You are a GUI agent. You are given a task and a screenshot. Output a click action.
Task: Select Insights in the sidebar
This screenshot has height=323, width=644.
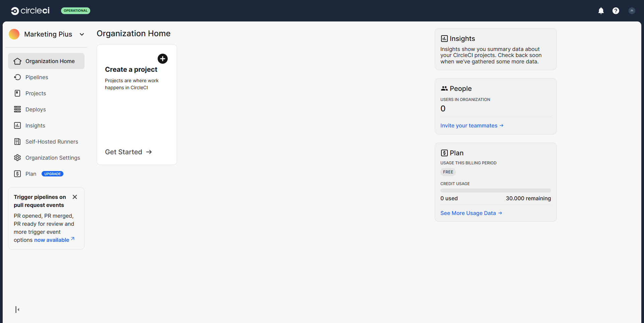(x=35, y=125)
